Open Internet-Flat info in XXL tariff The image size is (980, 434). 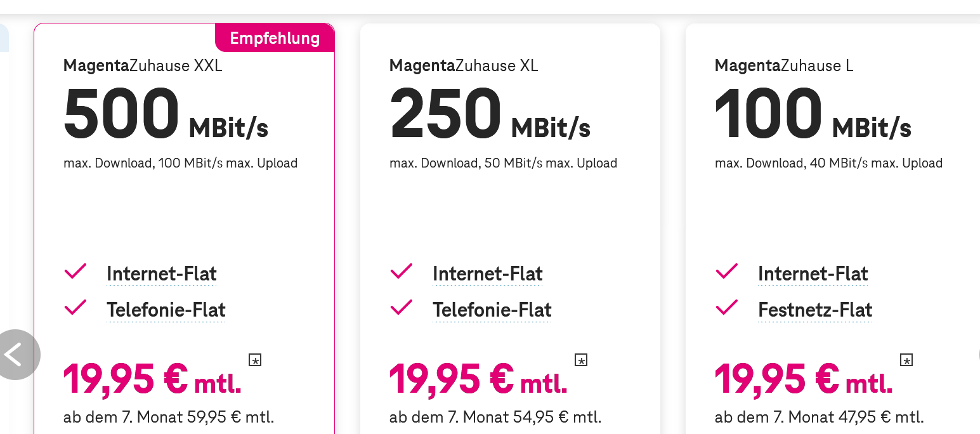click(x=162, y=274)
